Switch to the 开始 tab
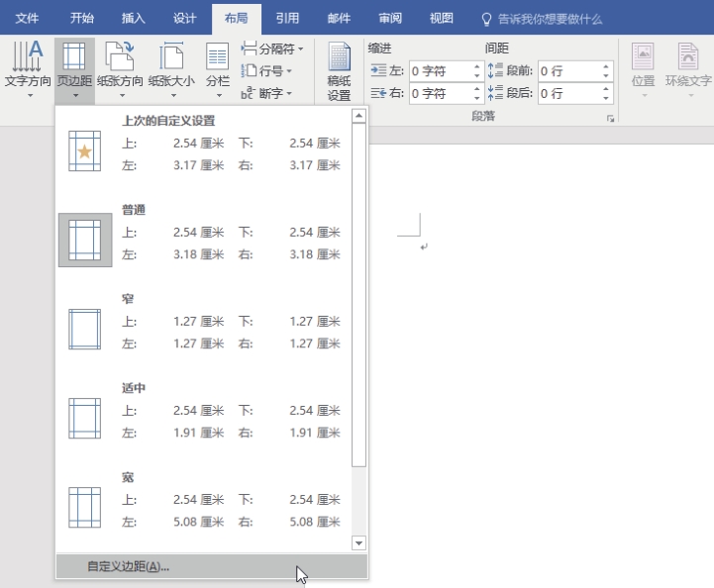714x588 pixels. tap(82, 18)
